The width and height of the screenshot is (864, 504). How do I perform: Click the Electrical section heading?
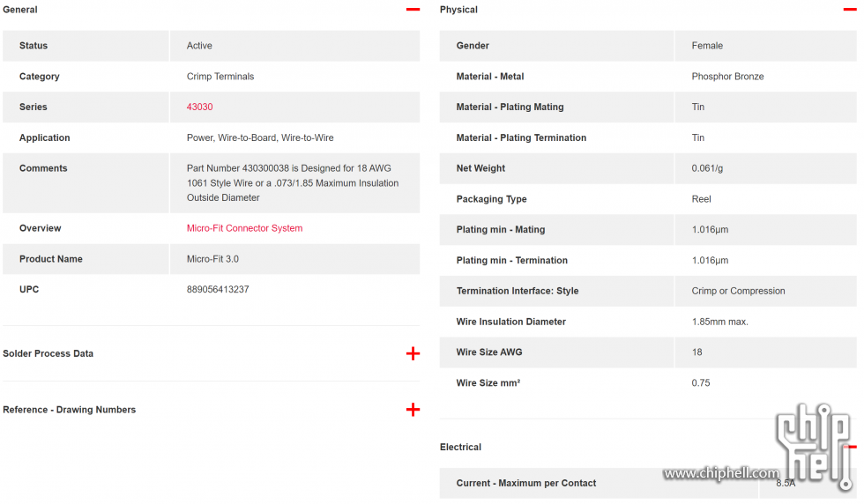[460, 447]
